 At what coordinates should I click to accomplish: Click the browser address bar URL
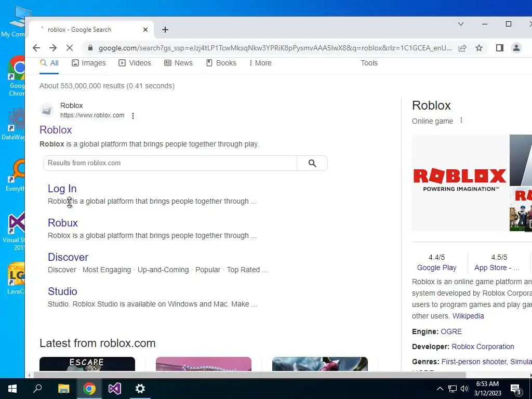coord(275,48)
